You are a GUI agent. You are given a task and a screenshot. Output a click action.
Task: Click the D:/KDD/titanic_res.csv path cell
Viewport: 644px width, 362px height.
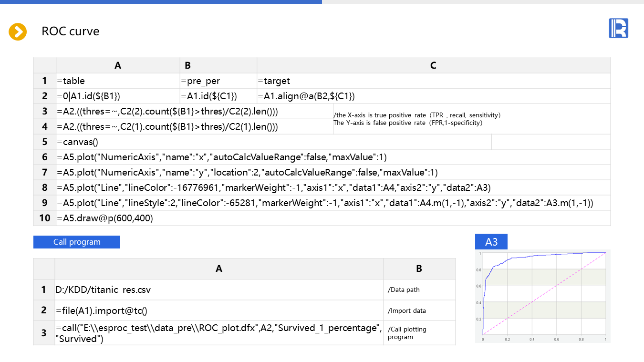pyautogui.click(x=219, y=290)
